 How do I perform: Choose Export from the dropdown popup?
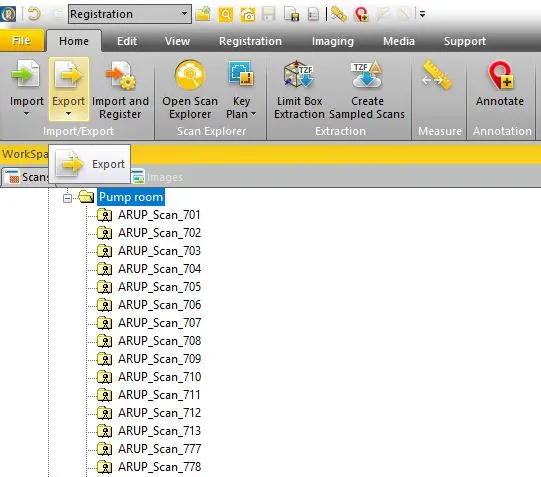pos(90,164)
